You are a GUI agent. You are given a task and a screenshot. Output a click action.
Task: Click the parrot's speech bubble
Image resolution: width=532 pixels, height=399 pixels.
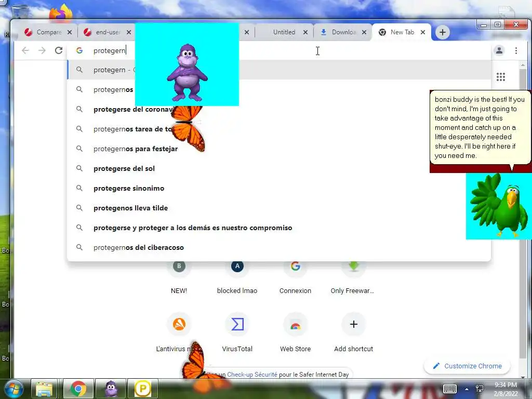click(x=480, y=128)
